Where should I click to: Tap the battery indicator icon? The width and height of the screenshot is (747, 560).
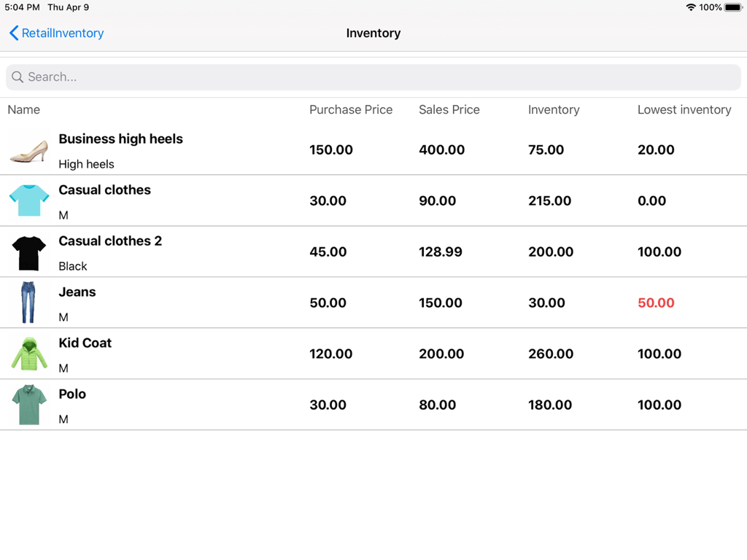tap(732, 7)
